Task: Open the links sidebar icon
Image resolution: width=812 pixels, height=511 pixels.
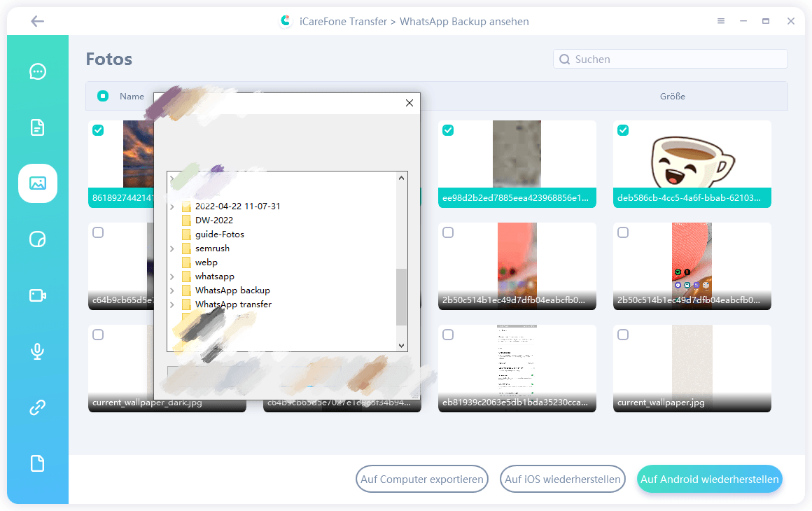Action: 38,407
